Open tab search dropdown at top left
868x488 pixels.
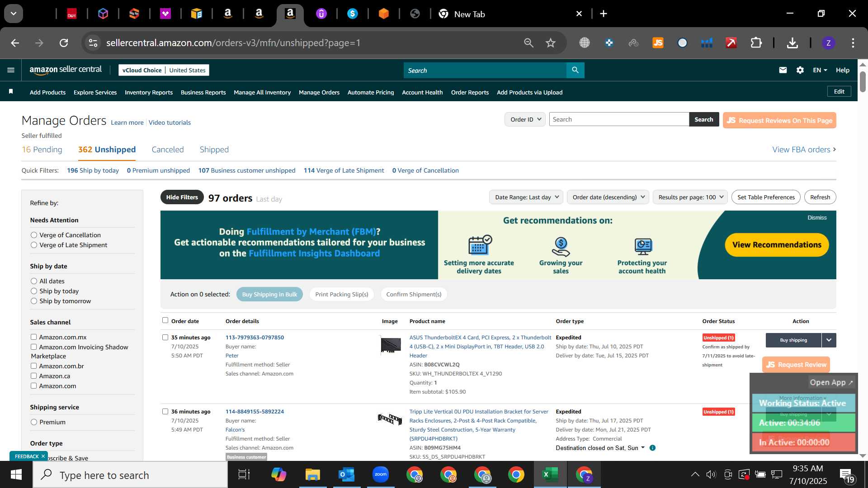14,14
